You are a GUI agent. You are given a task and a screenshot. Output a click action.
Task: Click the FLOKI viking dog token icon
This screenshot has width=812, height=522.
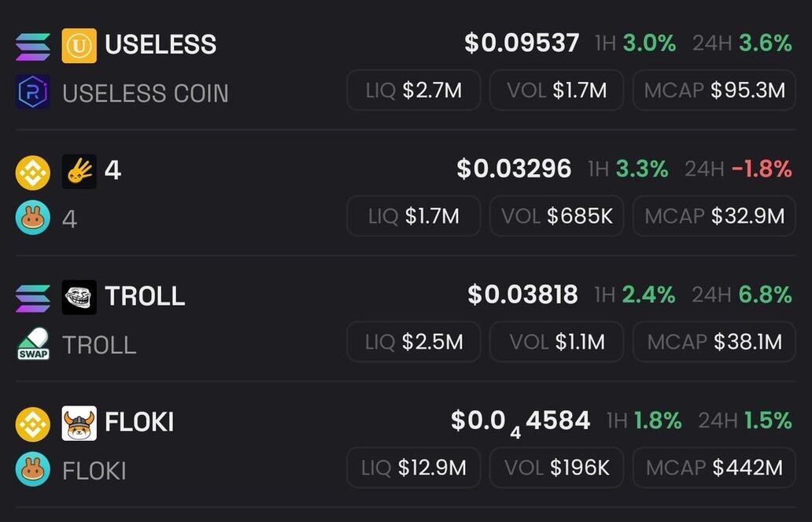point(79,423)
